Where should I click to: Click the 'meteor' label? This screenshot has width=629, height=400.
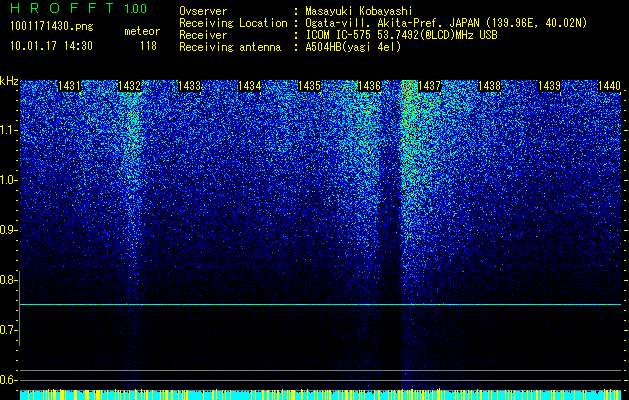pyautogui.click(x=142, y=31)
